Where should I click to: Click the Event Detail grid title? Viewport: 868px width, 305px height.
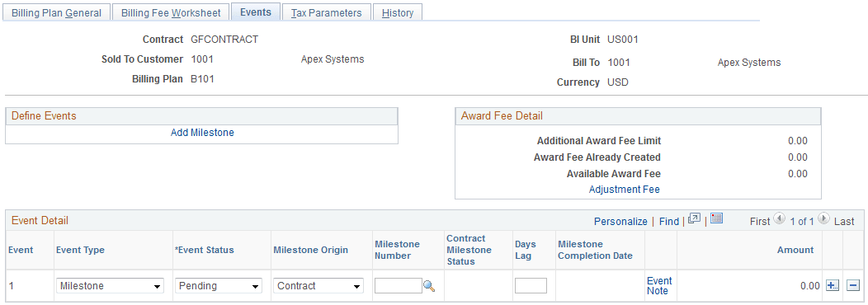[x=40, y=221]
